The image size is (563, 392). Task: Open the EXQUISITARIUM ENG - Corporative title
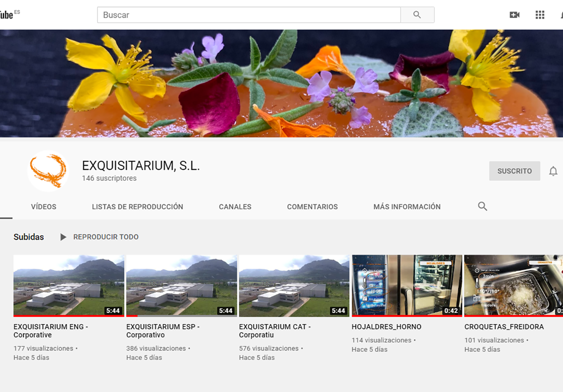coord(51,330)
